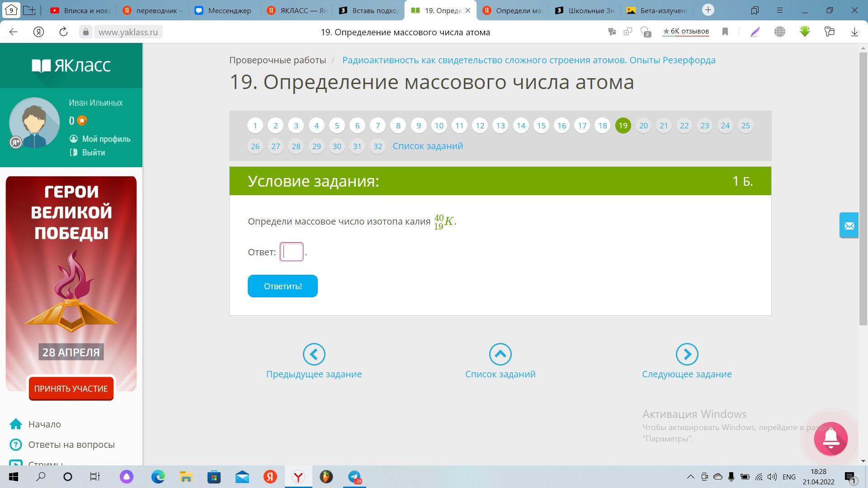Click the pink notification bell icon
Screen dimensions: 868x488
(830, 438)
